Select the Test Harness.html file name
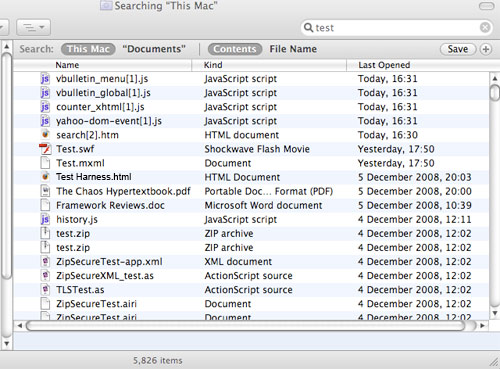This screenshot has width=500, height=369. [x=94, y=177]
